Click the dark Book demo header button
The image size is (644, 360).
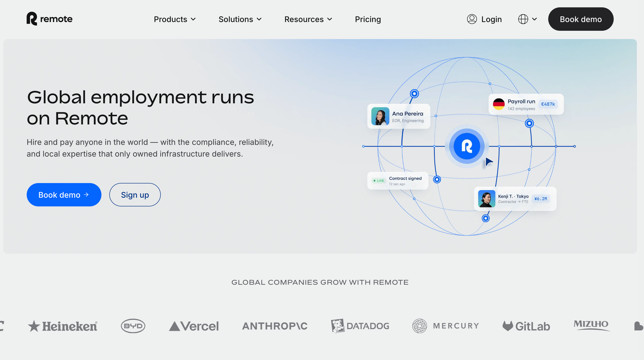click(x=581, y=19)
